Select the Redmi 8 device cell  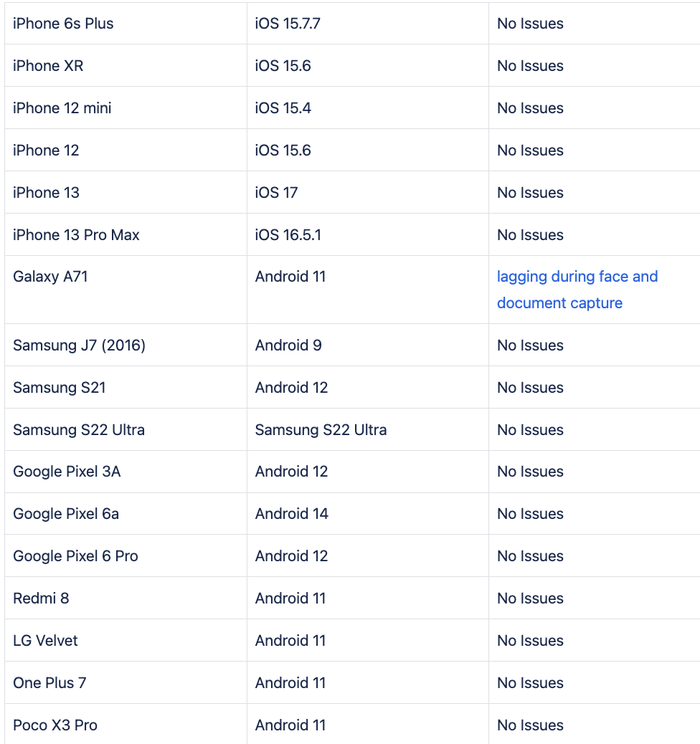click(x=126, y=598)
